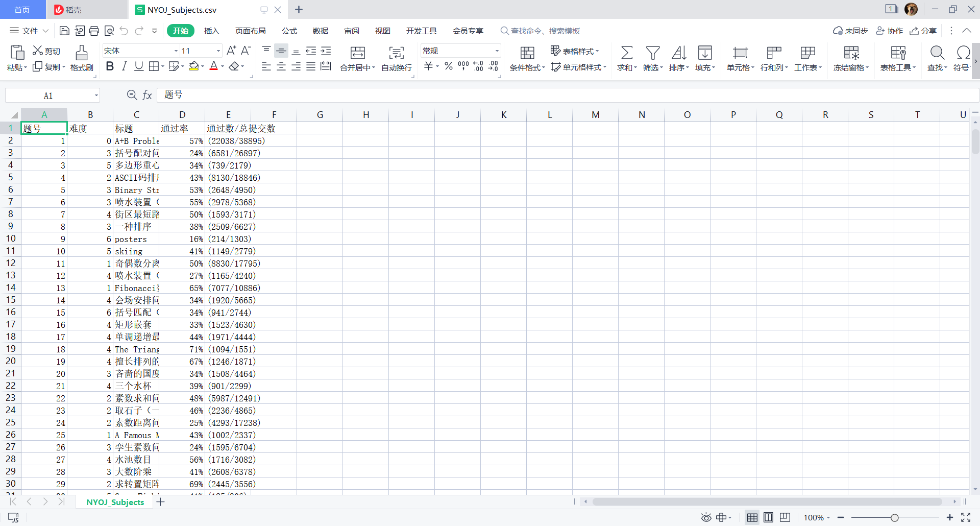Click the Paste clipboard icon

click(x=17, y=52)
